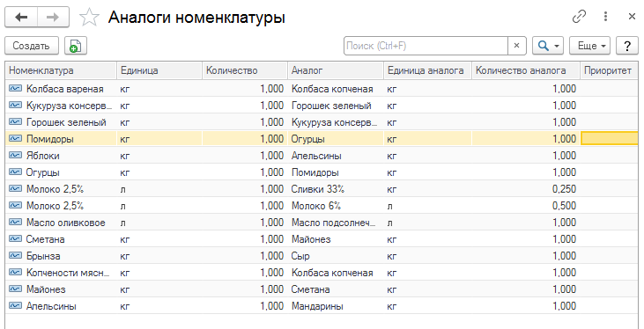The image size is (644, 329).
Task: Create new item by copying icon
Action: [76, 46]
